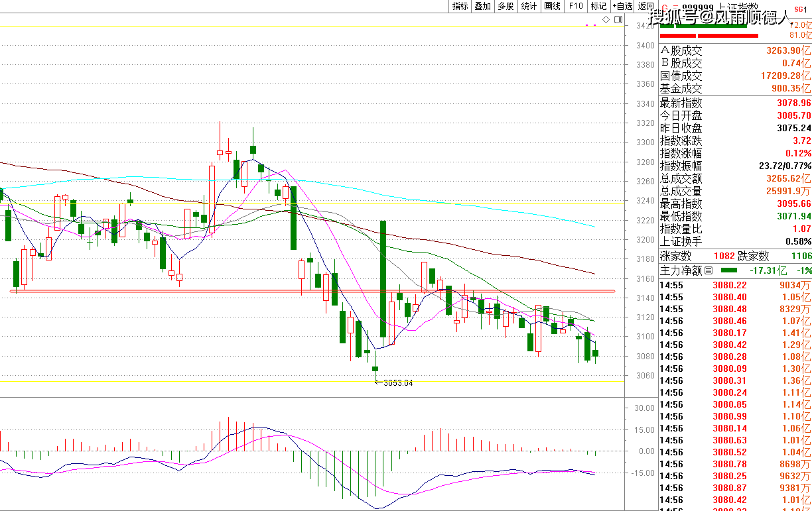Image resolution: width=812 pixels, height=511 pixels.
Task: Click the green 主力净额 bar
Action: [728, 270]
